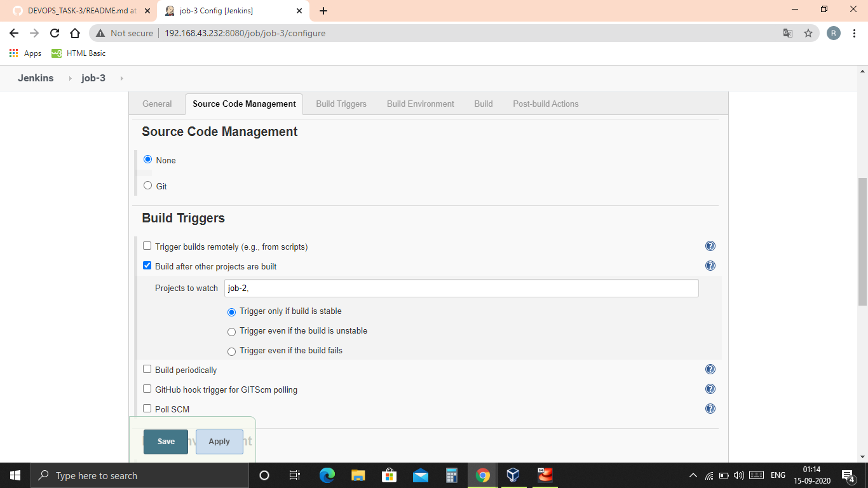This screenshot has width=868, height=488.
Task: Open Calculator from taskbar
Action: (452, 475)
